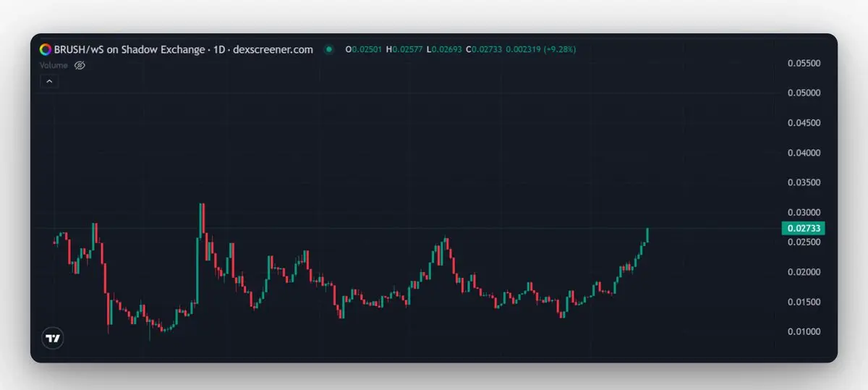
Task: Click the close value C0.02733
Action: click(485, 49)
